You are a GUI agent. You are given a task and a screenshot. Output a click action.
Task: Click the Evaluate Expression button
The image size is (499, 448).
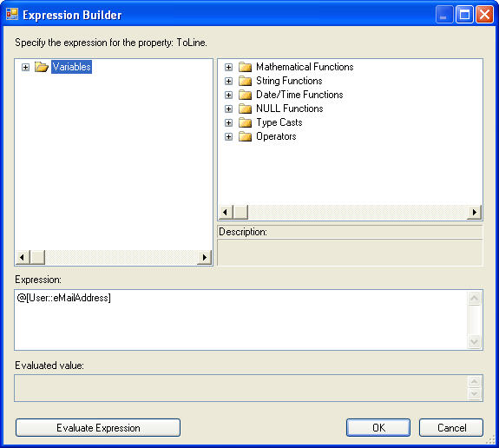click(x=98, y=428)
